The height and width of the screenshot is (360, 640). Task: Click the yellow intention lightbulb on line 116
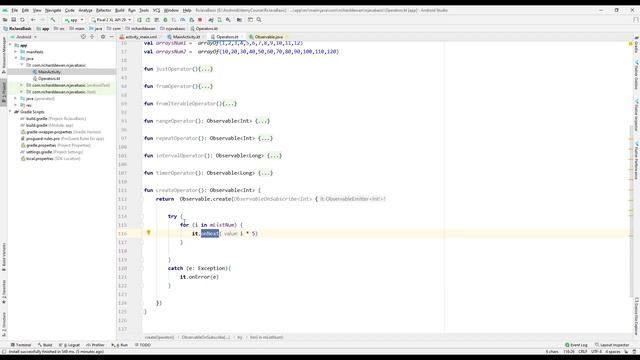coord(149,233)
